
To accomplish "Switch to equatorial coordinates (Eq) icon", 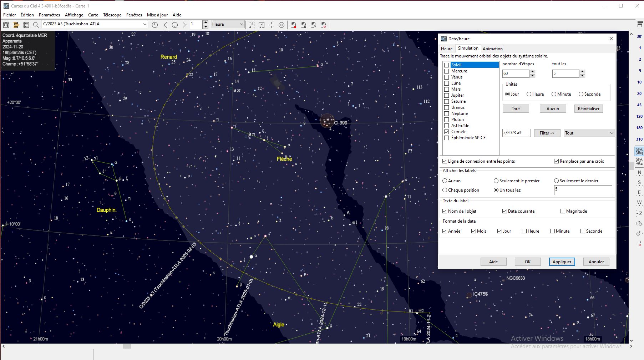I will coord(639,152).
